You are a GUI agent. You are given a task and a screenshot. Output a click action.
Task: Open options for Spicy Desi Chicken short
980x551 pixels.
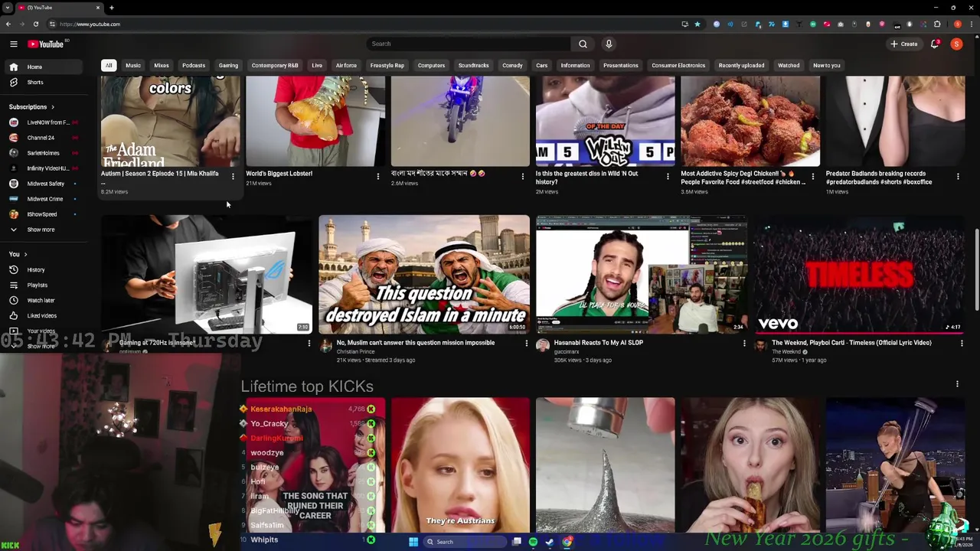point(812,177)
